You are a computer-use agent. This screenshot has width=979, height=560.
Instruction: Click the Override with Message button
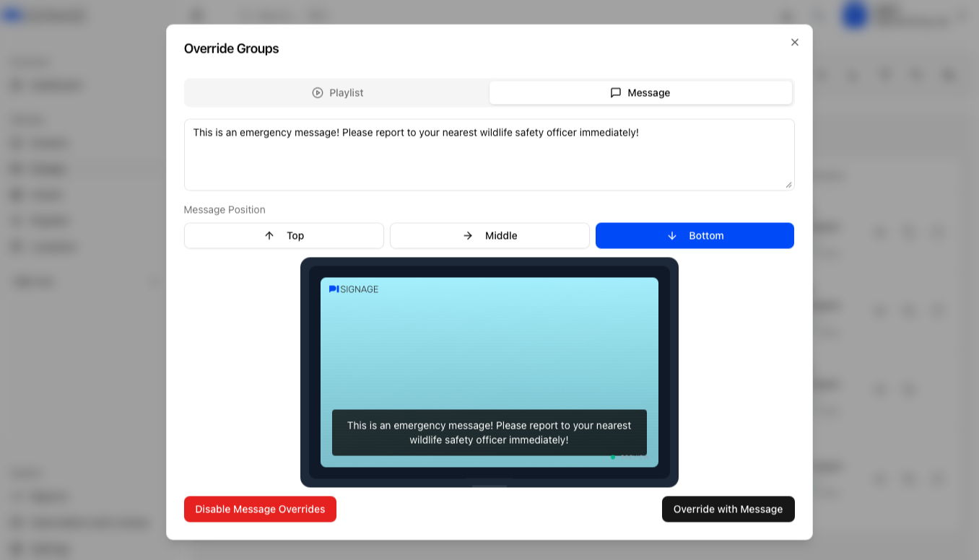[x=728, y=509]
